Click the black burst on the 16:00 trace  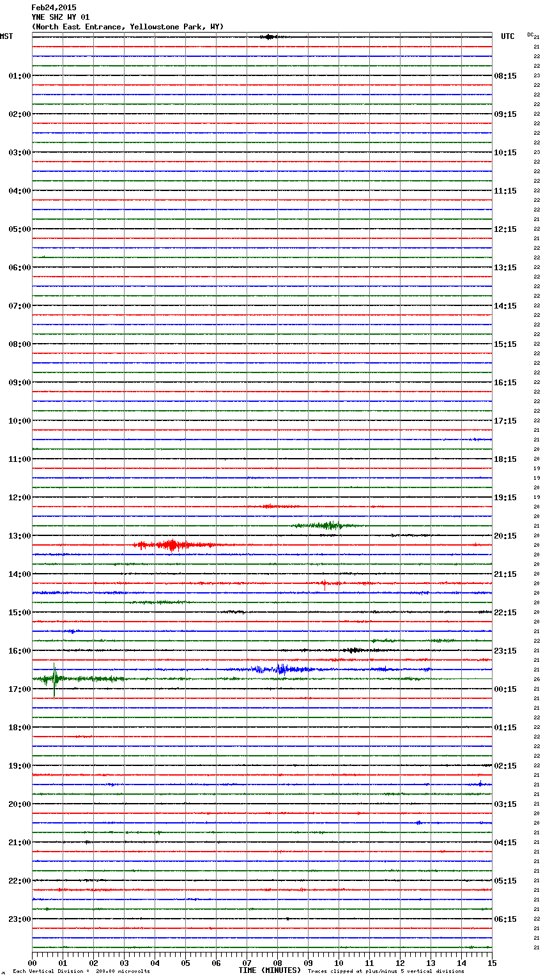(x=353, y=650)
